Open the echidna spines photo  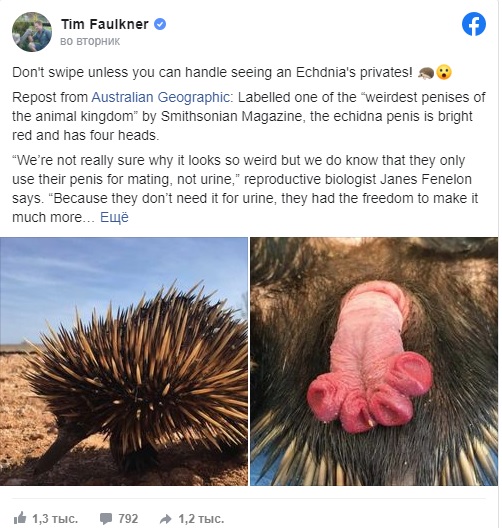pyautogui.click(x=124, y=361)
